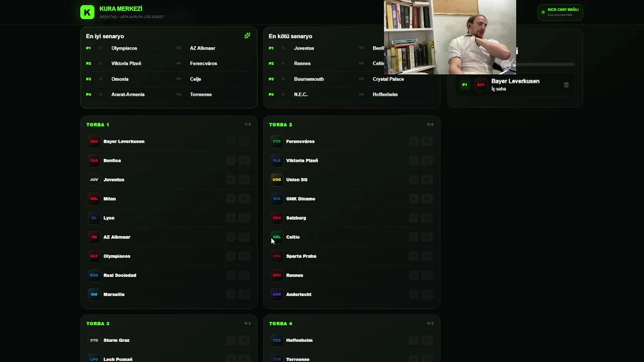This screenshot has width=644, height=362.
Task: Click Ararat-Armenia in En iyi senaryo card
Action: click(x=128, y=95)
